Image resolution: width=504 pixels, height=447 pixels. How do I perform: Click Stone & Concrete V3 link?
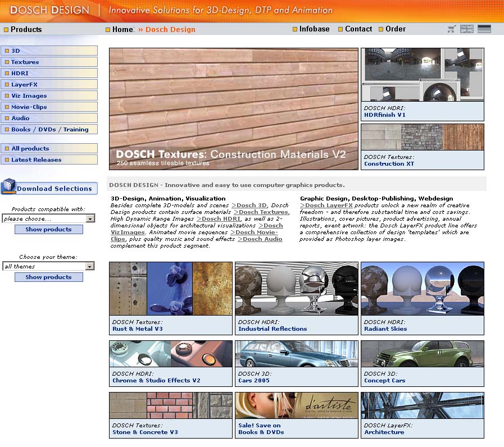145,432
